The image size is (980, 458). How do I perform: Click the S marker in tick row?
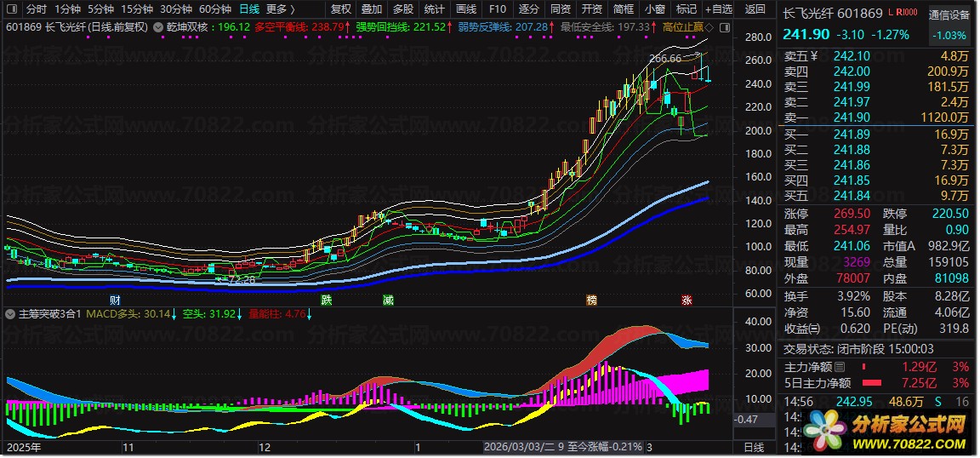pyautogui.click(x=937, y=401)
